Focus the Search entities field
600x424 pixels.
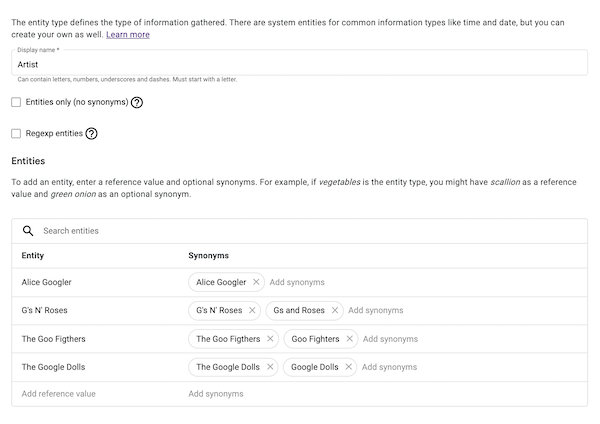tap(300, 231)
